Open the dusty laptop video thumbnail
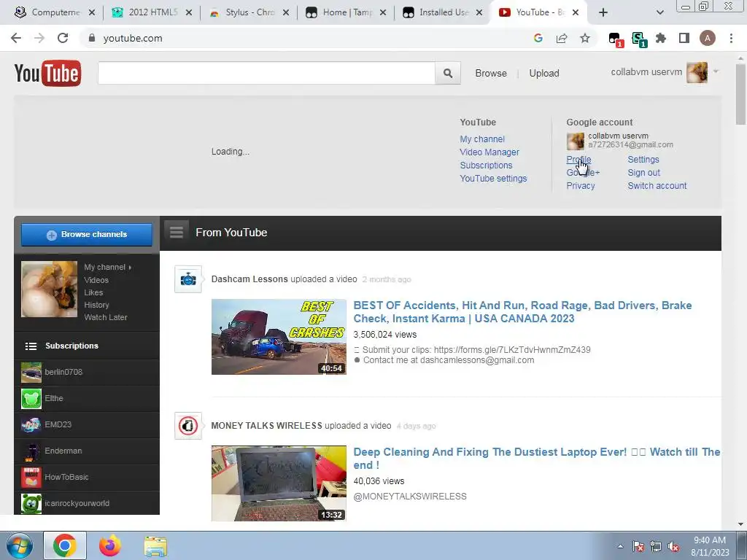 click(279, 483)
